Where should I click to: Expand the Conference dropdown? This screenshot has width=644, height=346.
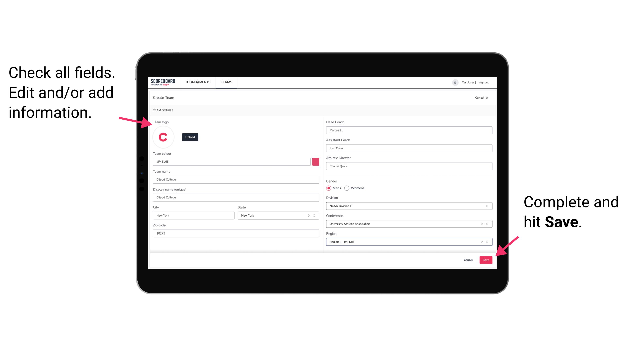pos(487,224)
